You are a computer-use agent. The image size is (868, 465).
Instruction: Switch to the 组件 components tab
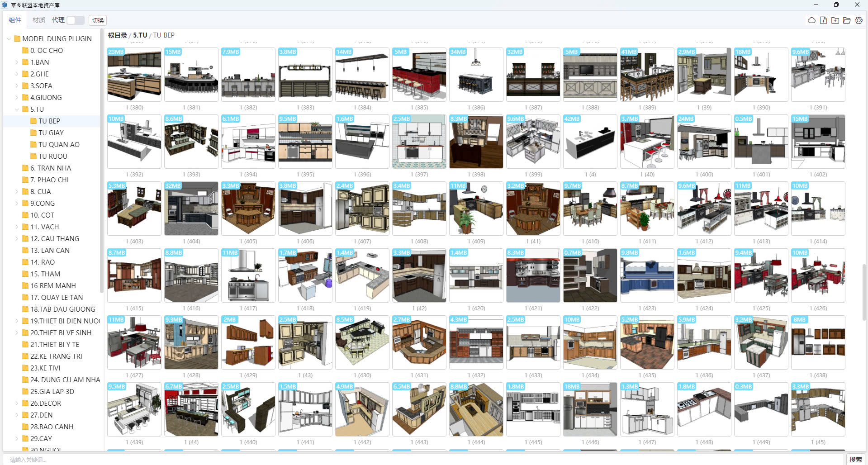[15, 20]
